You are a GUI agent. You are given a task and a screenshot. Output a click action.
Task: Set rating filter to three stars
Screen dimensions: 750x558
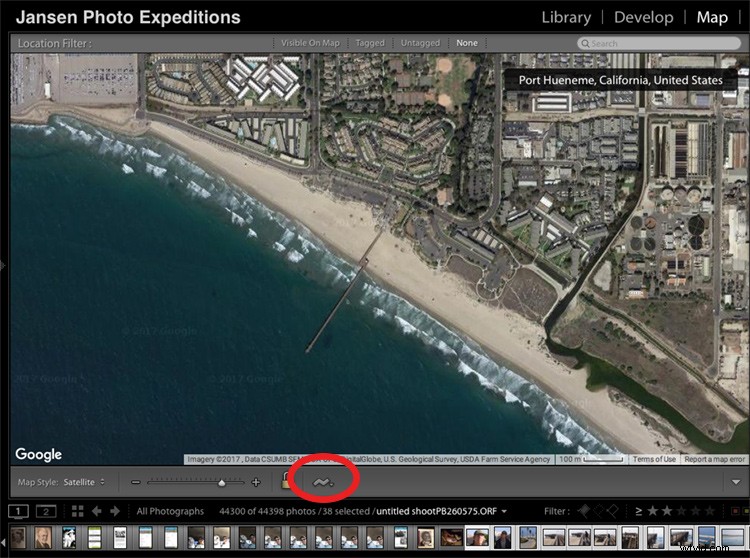coord(681,512)
